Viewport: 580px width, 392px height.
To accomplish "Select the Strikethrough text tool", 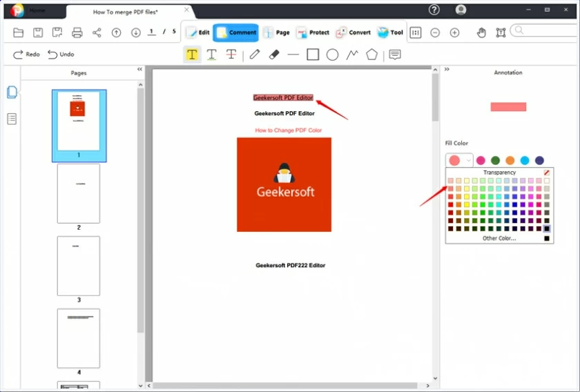I will (x=231, y=55).
